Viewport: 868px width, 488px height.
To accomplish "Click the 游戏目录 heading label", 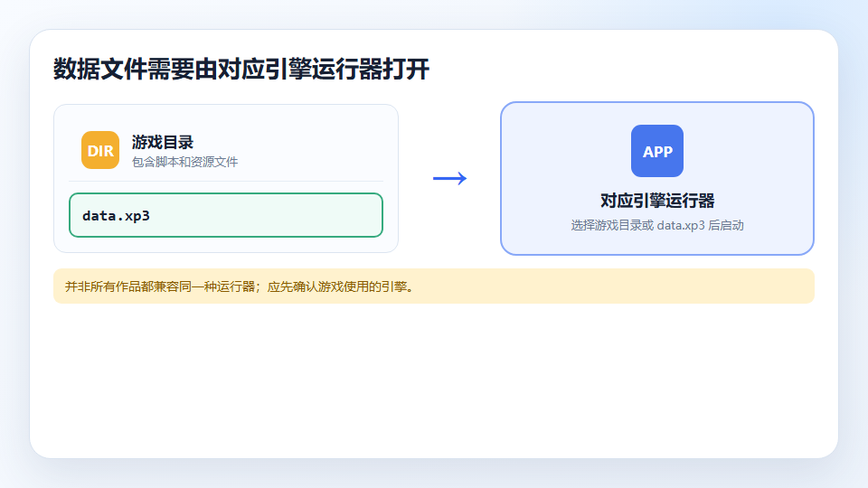I will pyautogui.click(x=162, y=142).
